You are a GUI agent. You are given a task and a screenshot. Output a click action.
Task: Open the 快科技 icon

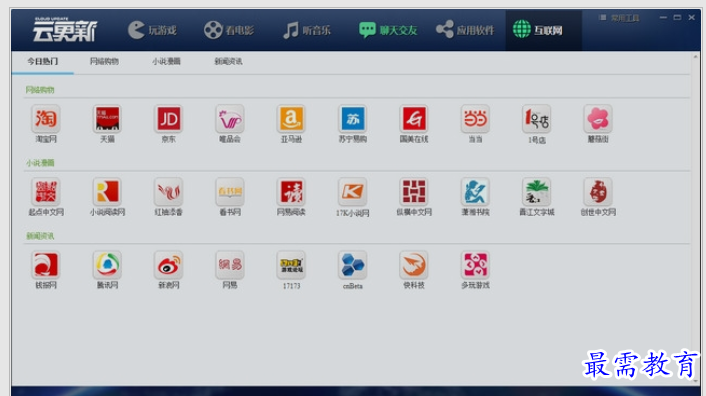click(414, 265)
